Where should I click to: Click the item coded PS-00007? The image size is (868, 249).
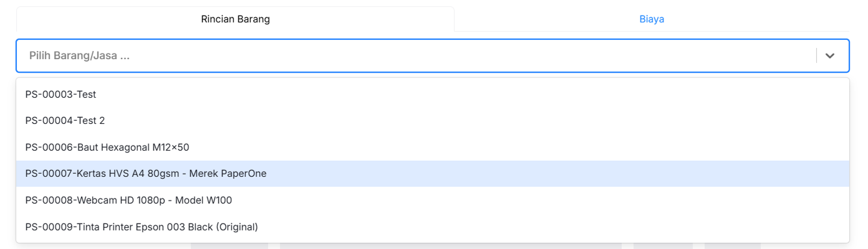(146, 174)
